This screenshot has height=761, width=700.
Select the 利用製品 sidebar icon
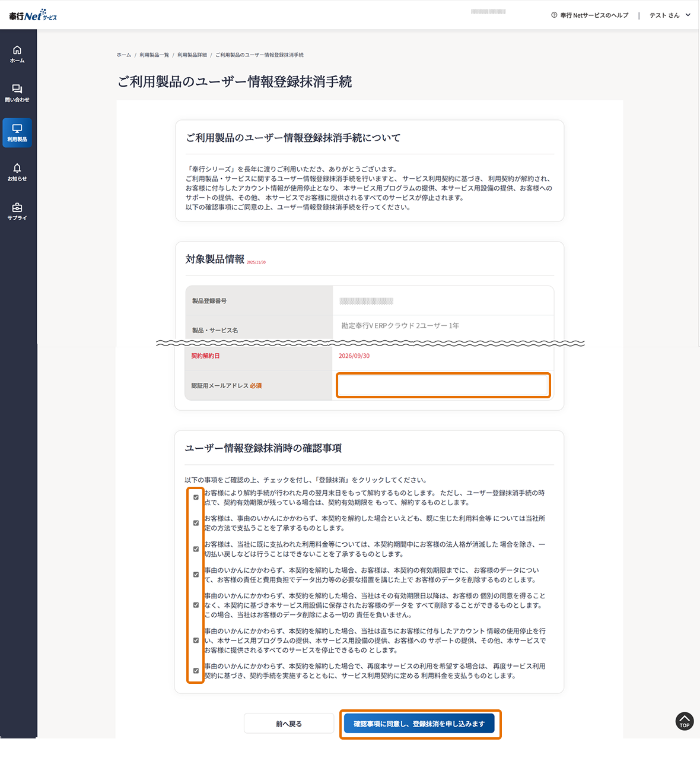(x=17, y=132)
